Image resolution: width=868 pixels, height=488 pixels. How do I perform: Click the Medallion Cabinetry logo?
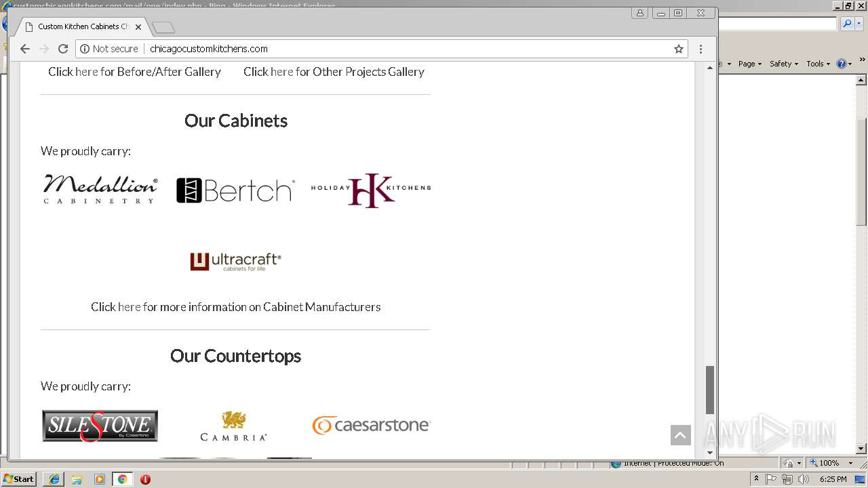100,189
